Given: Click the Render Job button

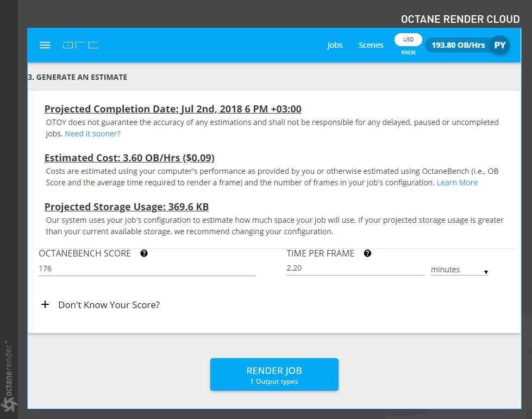Looking at the screenshot, I should (274, 374).
